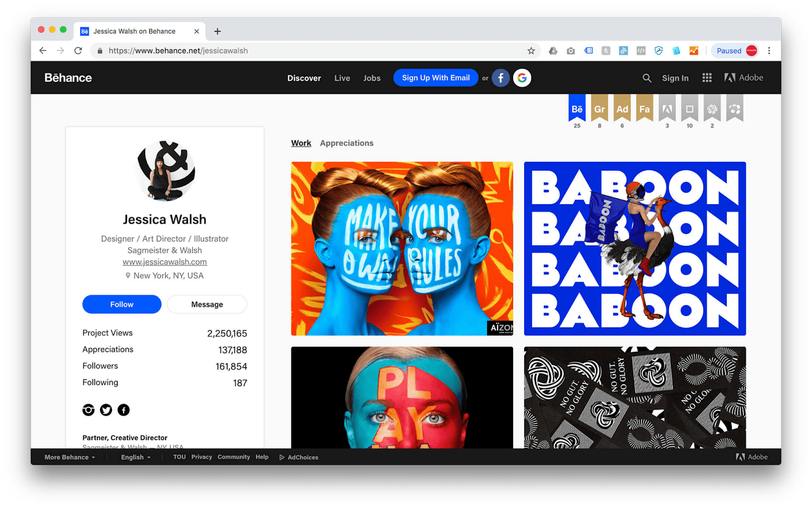Click the Facebook icon below Following
812x509 pixels.
pos(123,410)
